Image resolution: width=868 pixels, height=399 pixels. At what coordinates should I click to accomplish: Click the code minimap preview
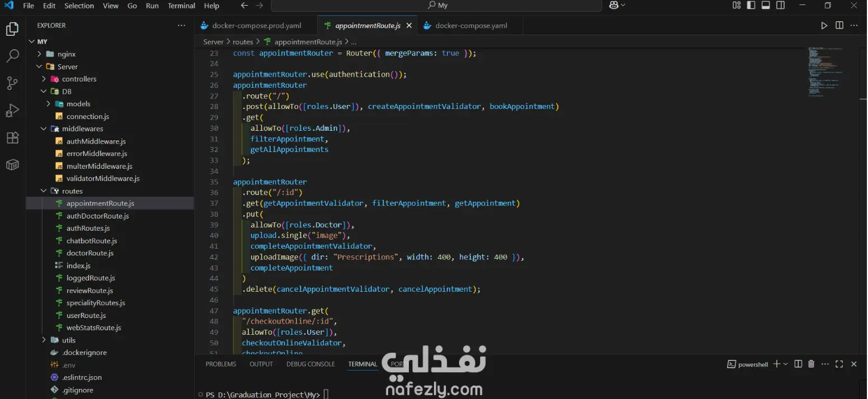click(x=825, y=72)
